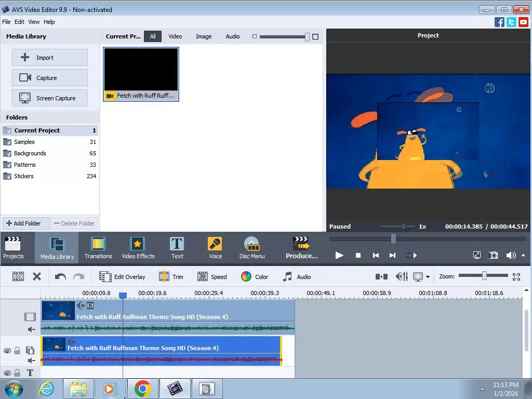Click the zoom-to-fit timeline icon
Screen dimensions: 532x399
[x=516, y=277]
